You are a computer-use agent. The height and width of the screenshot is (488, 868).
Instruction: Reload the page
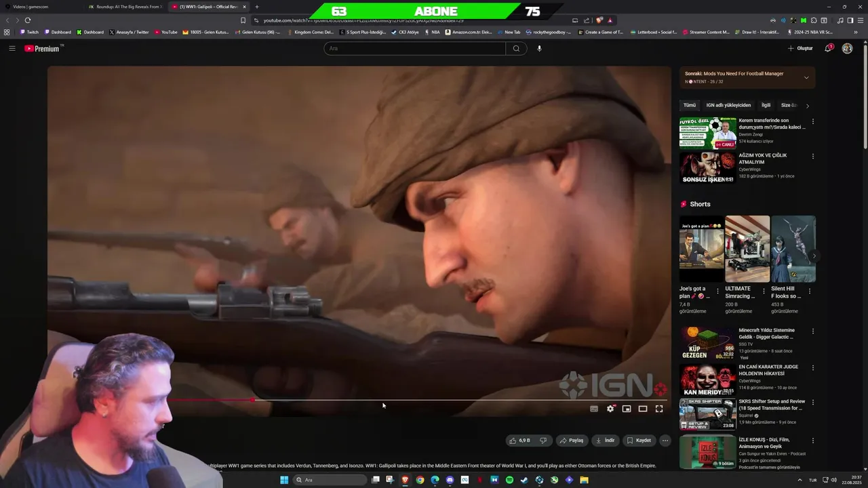click(x=28, y=20)
